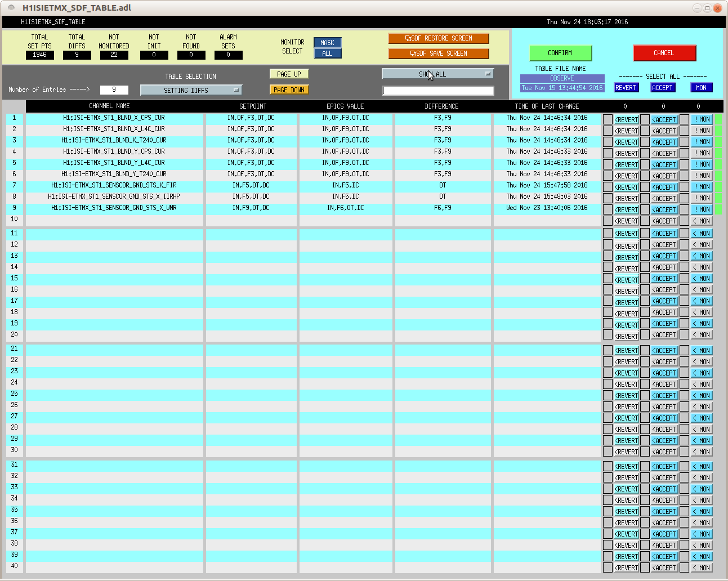Click the F6,F9 difference value
This screenshot has height=581, width=728.
[x=443, y=208]
